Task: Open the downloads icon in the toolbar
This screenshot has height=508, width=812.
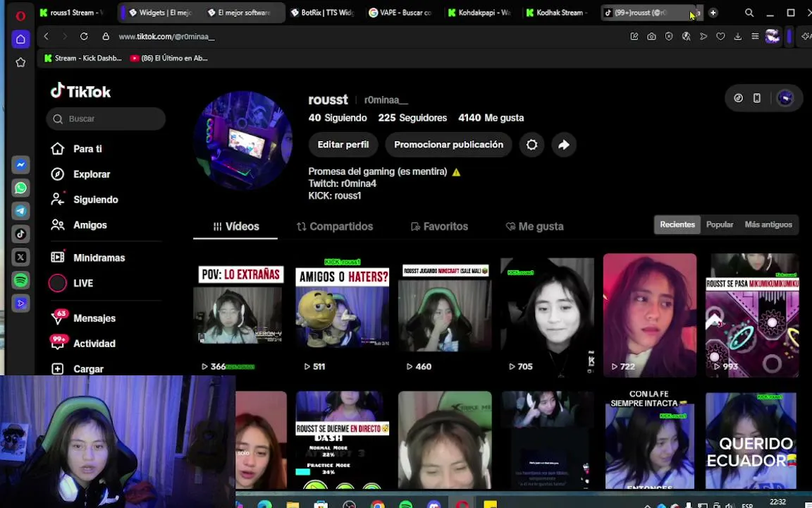Action: [x=738, y=36]
